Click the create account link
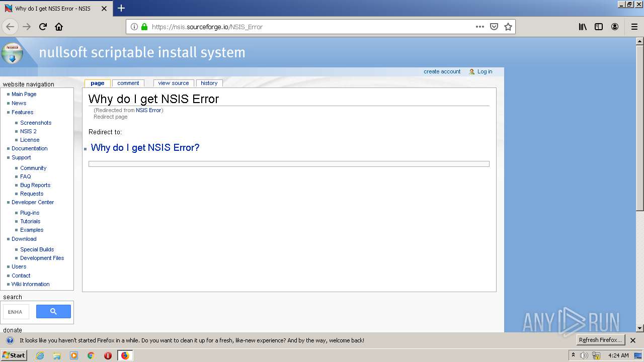644x362 pixels. click(x=442, y=71)
